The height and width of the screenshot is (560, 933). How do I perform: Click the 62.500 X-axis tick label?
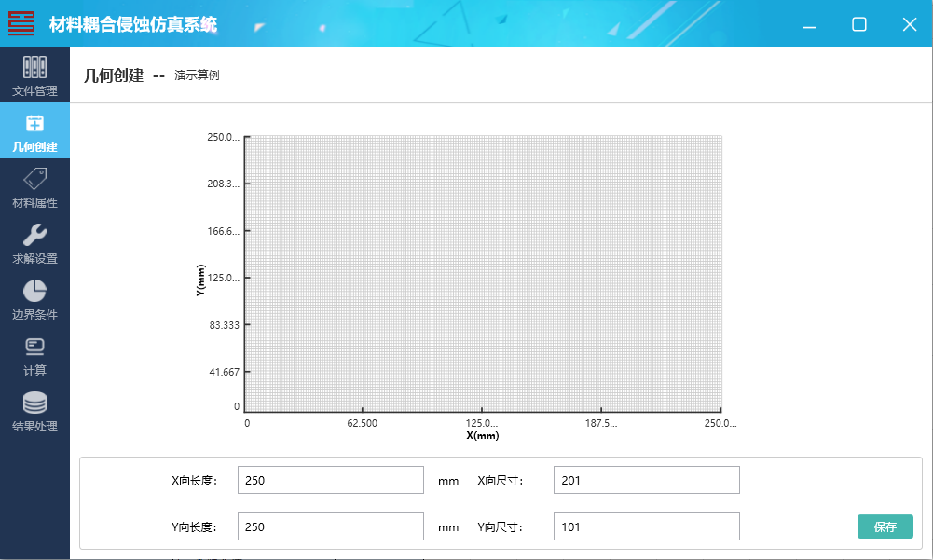pyautogui.click(x=362, y=423)
